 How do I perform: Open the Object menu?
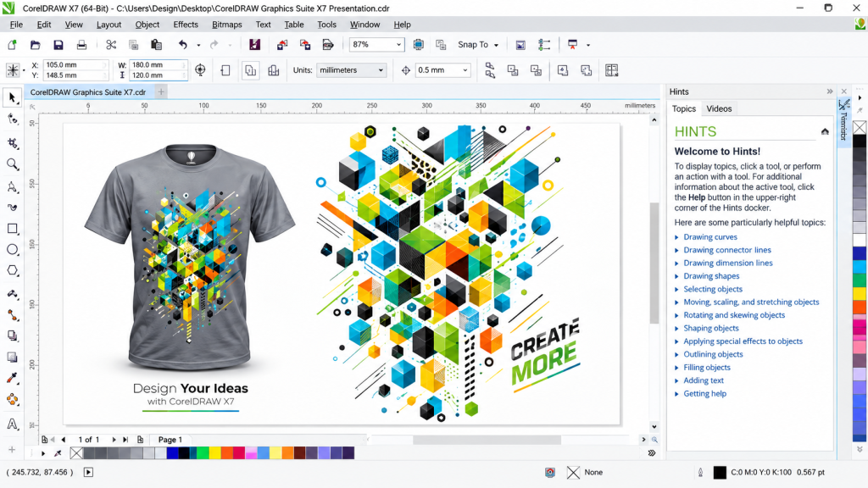click(147, 25)
